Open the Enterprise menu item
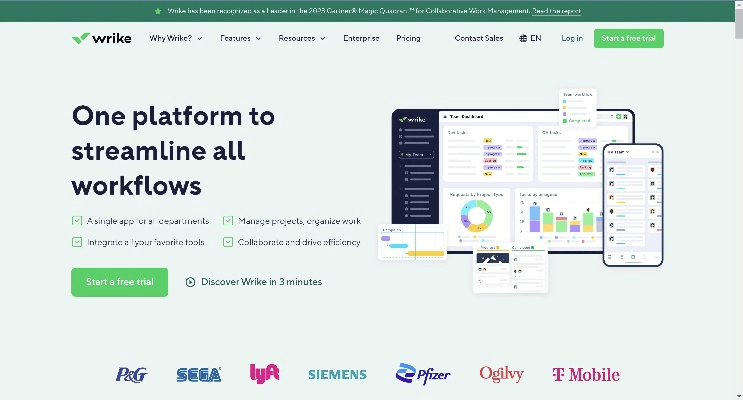743x400 pixels. coord(361,38)
